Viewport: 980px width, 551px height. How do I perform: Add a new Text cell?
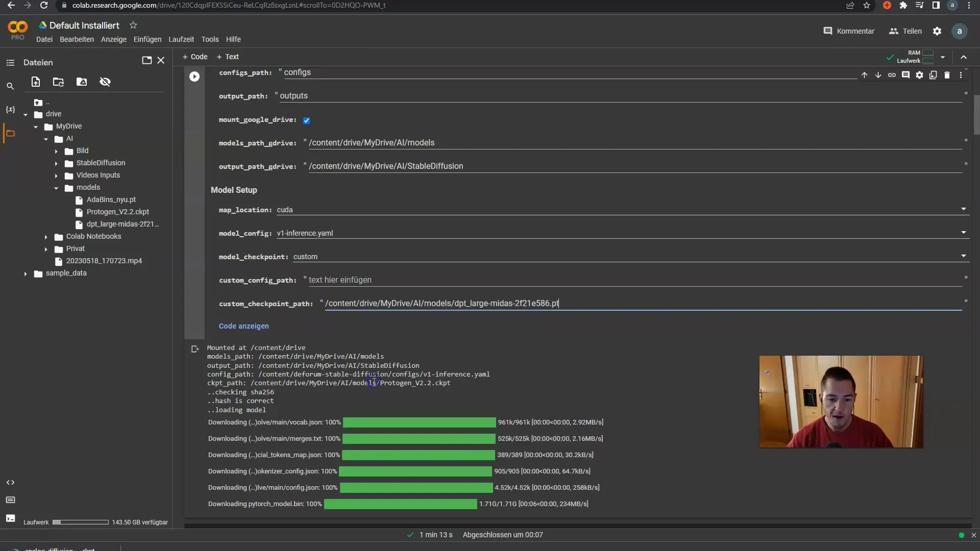(x=228, y=57)
